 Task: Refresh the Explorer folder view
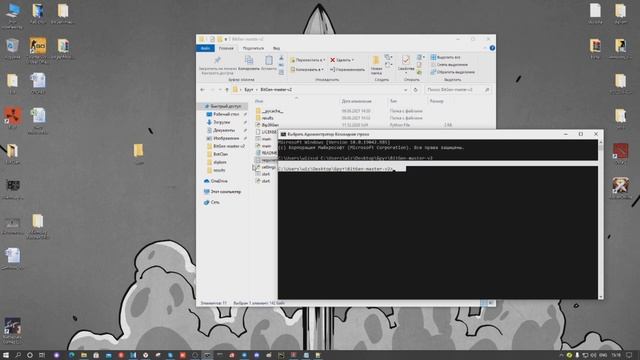(415, 90)
